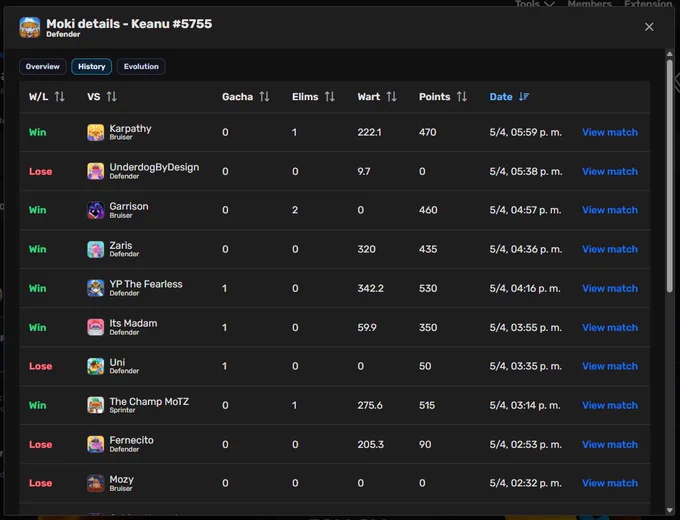Screen dimensions: 680x520
Task: Click Zaris opponent avatar
Action: (95, 249)
